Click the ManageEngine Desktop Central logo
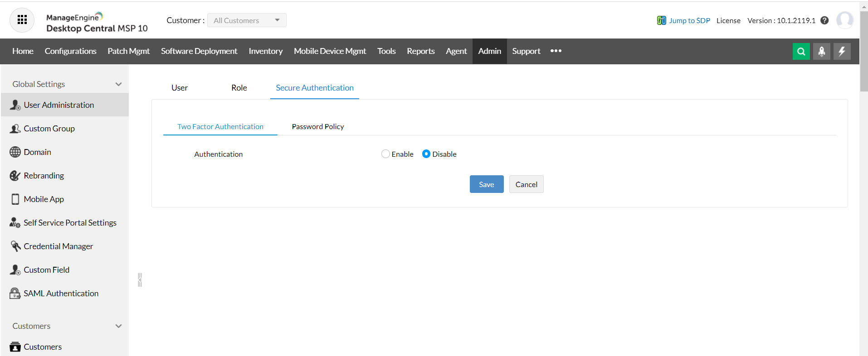This screenshot has width=868, height=356. pos(97,23)
